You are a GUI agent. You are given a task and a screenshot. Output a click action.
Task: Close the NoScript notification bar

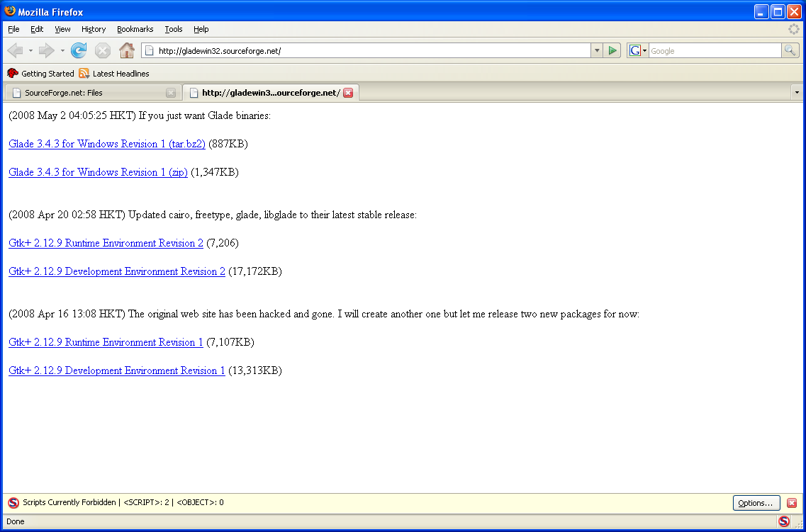point(792,503)
